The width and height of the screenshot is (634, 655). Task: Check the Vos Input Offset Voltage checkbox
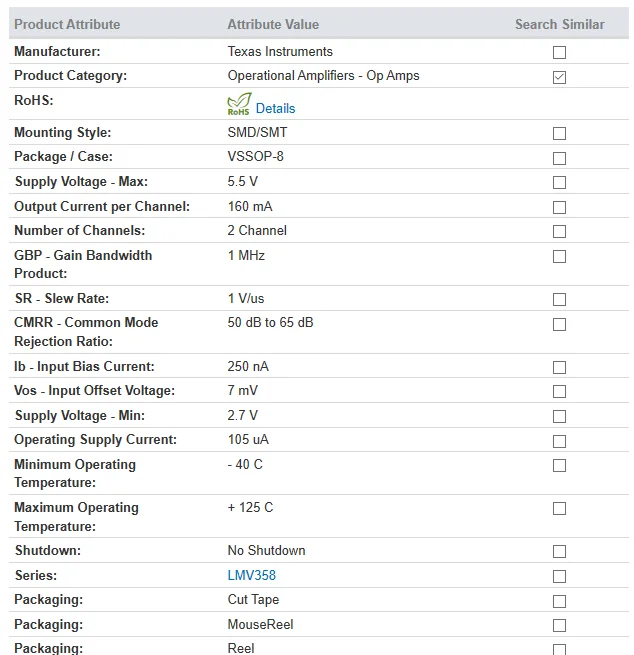point(559,392)
